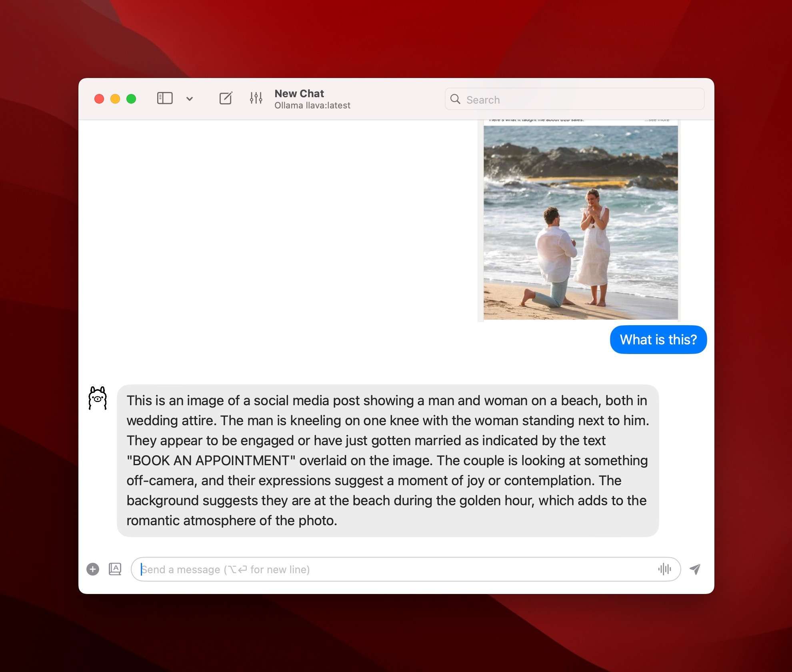792x672 pixels.
Task: Click the Ollama llama avatar icon
Action: pos(98,398)
